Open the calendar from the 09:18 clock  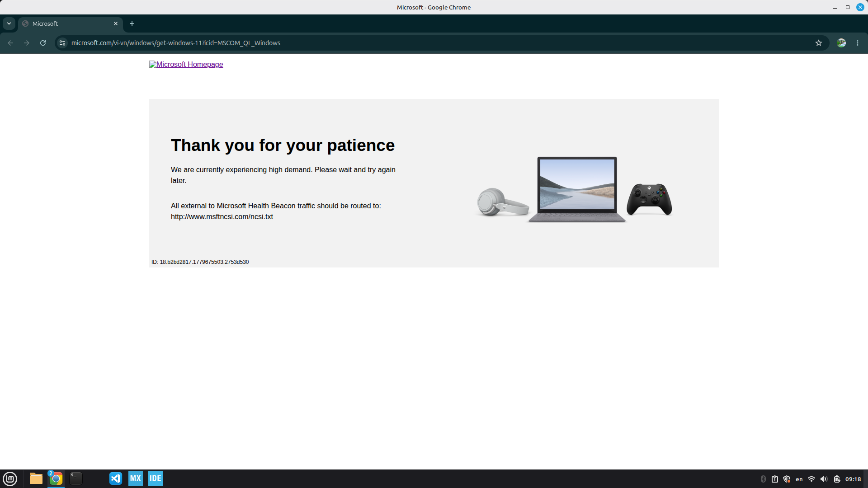click(853, 479)
